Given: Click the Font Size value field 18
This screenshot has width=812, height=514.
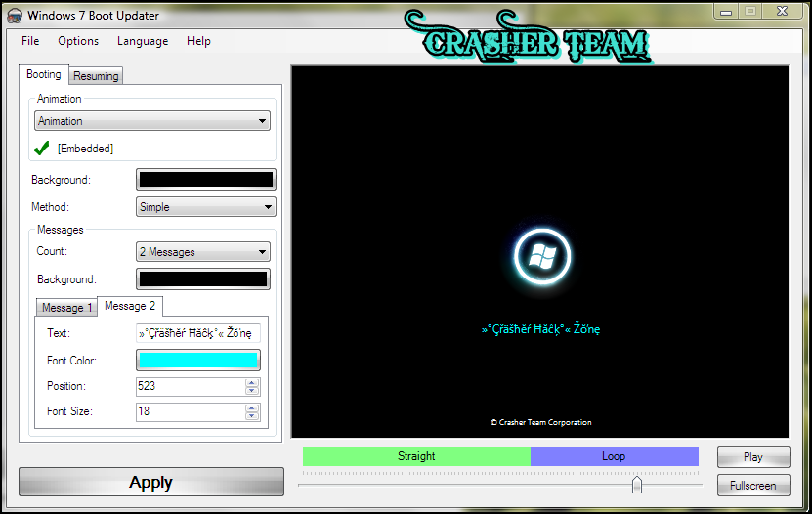Looking at the screenshot, I should [x=191, y=411].
